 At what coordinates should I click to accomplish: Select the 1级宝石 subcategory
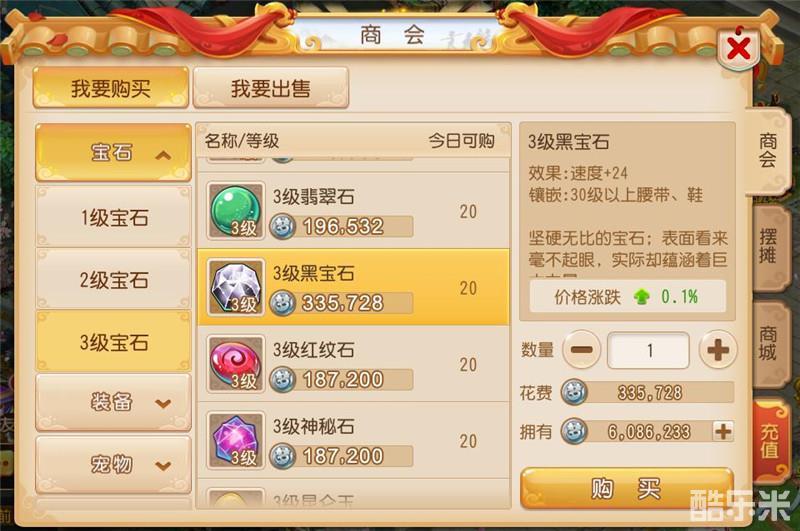coord(113,217)
